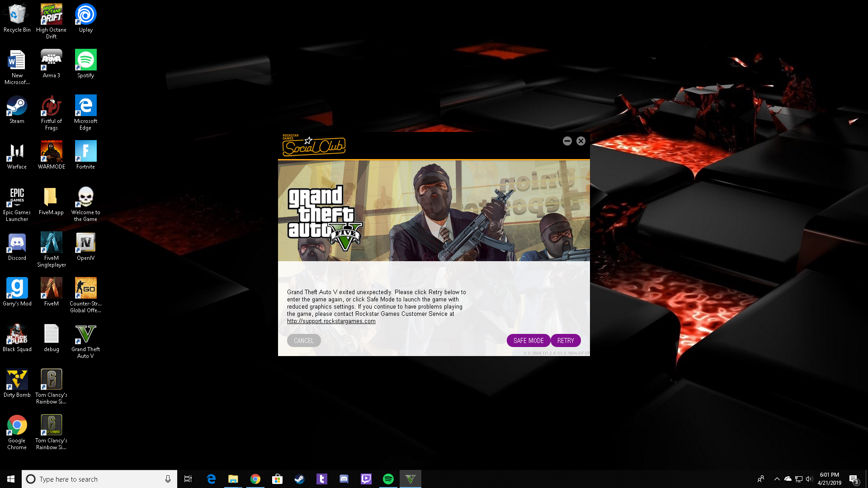868x488 pixels.
Task: Launch game in Safe Mode
Action: tap(528, 341)
